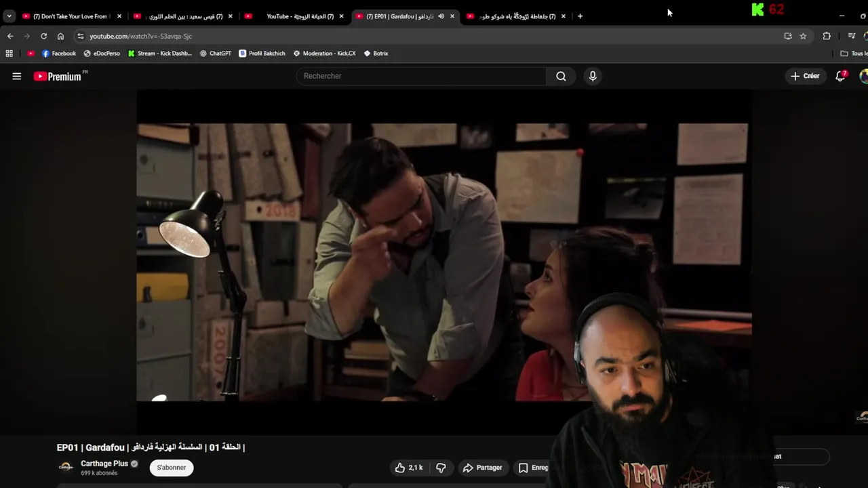Open the YouTube bookmark icon
The image size is (868, 488).
coord(31,54)
